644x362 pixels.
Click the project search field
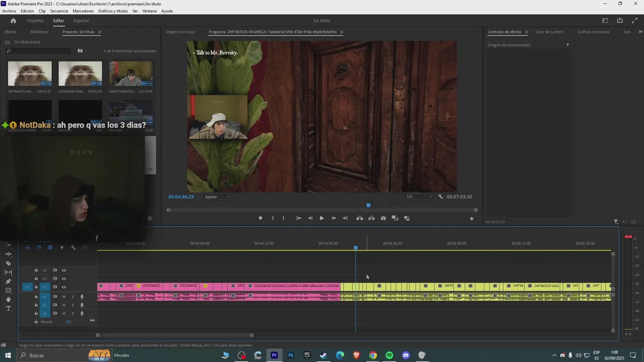pyautogui.click(x=39, y=51)
